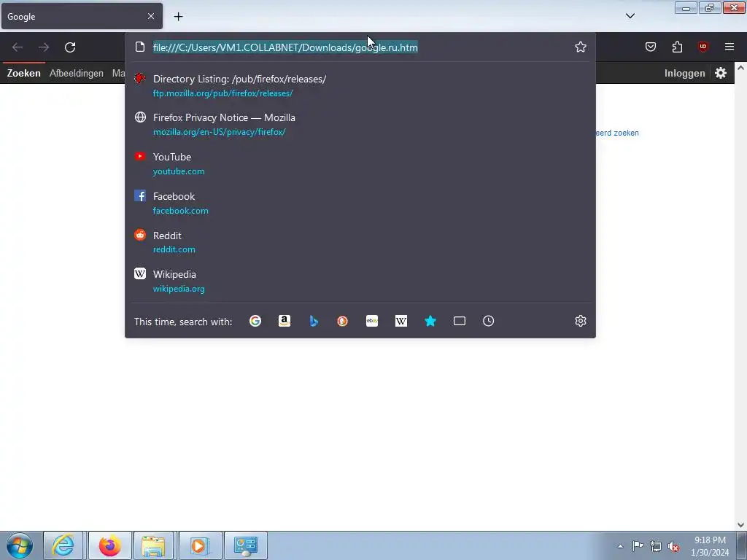
Task: Search this time with Bing icon
Action: [x=314, y=321]
